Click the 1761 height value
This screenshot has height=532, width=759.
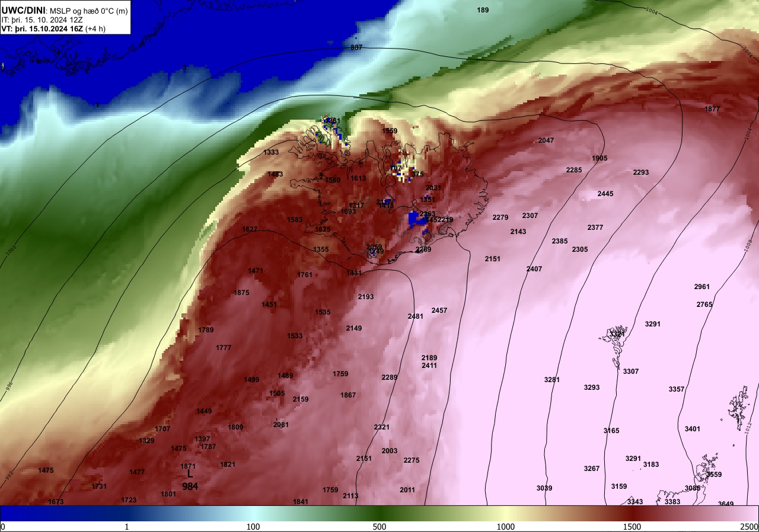pyautogui.click(x=305, y=275)
